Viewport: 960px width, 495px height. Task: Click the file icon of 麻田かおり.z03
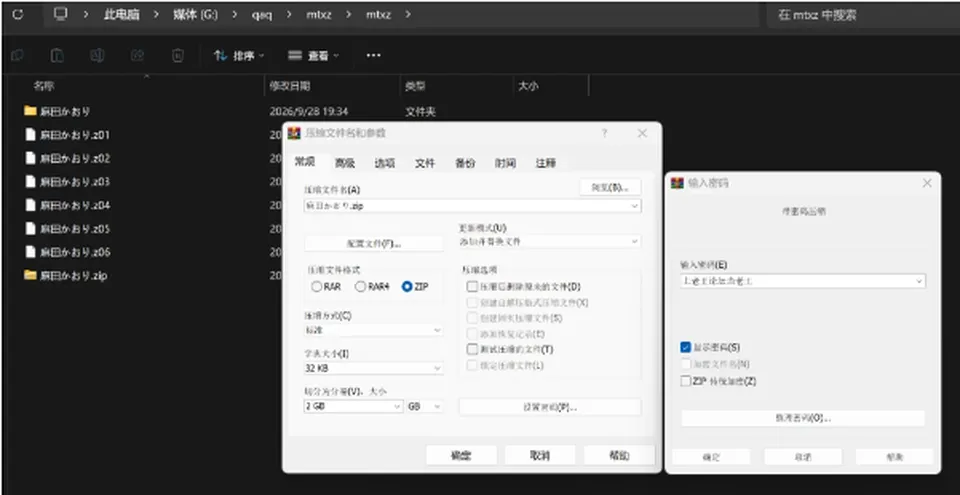coord(30,181)
